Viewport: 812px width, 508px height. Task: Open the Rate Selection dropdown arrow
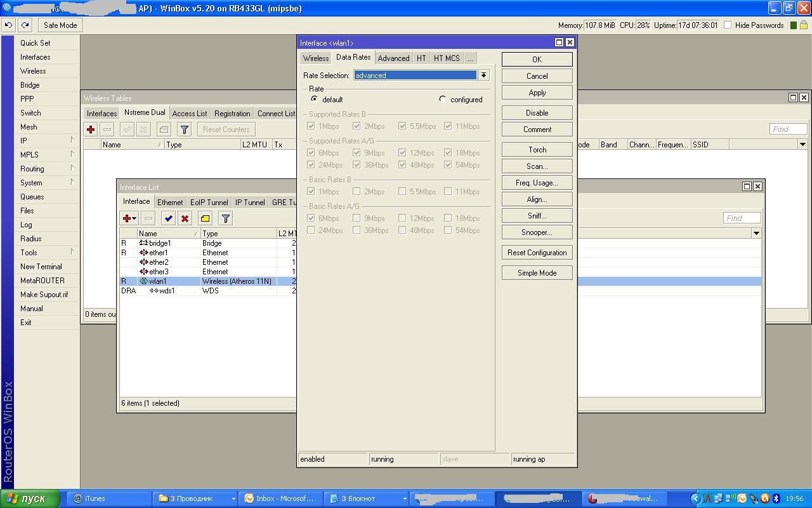pos(483,75)
